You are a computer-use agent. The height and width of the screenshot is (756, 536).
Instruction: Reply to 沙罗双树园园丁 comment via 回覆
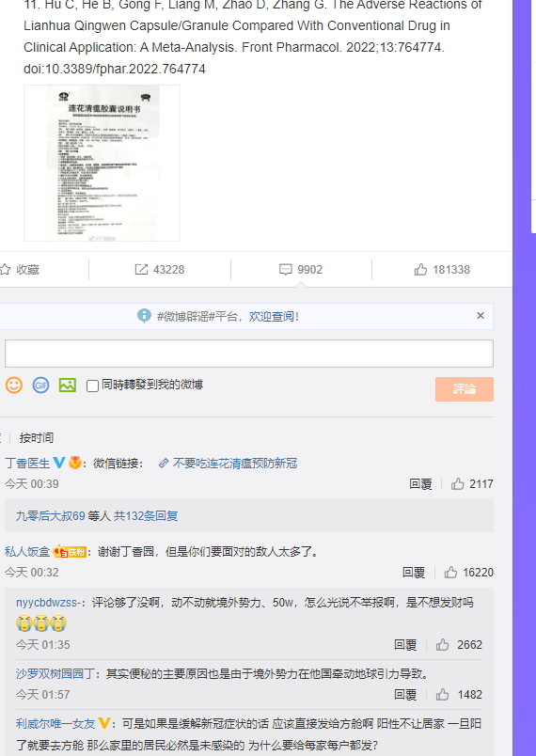(405, 695)
